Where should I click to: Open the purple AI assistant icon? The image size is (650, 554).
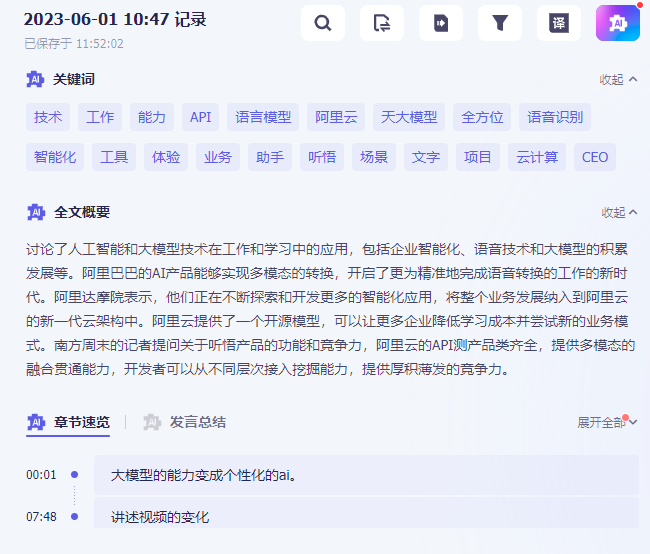(618, 23)
